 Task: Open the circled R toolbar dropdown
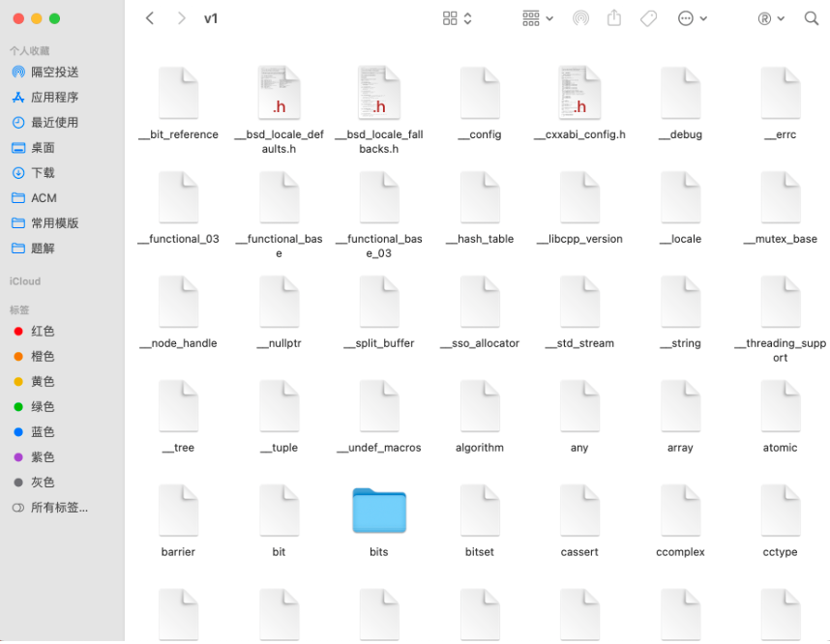click(x=771, y=18)
